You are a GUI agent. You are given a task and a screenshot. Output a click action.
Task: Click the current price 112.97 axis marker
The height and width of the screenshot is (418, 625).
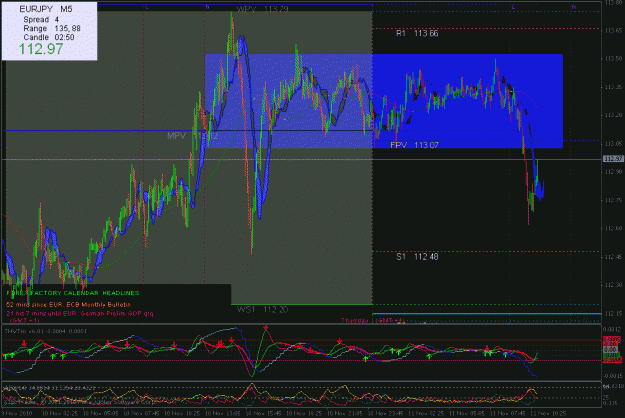coord(613,159)
